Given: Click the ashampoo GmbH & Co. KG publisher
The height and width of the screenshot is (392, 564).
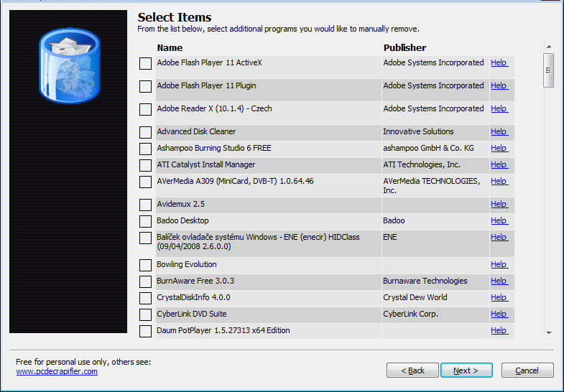Looking at the screenshot, I should [428, 149].
